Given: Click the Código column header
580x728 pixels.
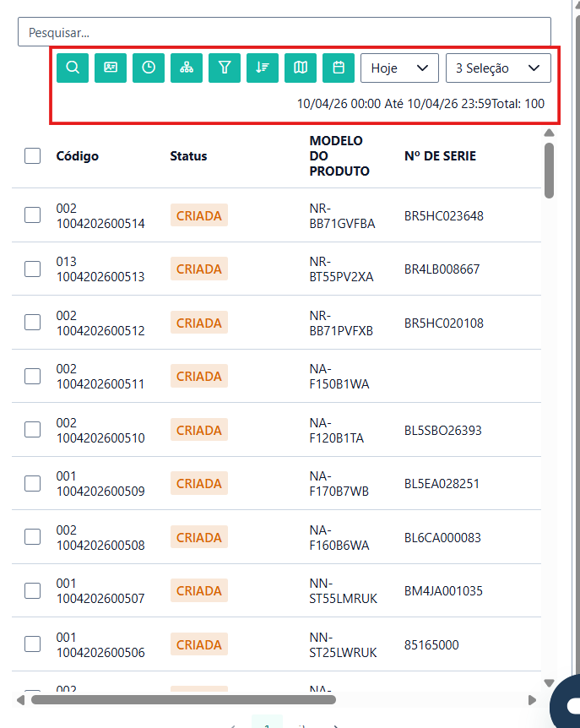Looking at the screenshot, I should (78, 156).
